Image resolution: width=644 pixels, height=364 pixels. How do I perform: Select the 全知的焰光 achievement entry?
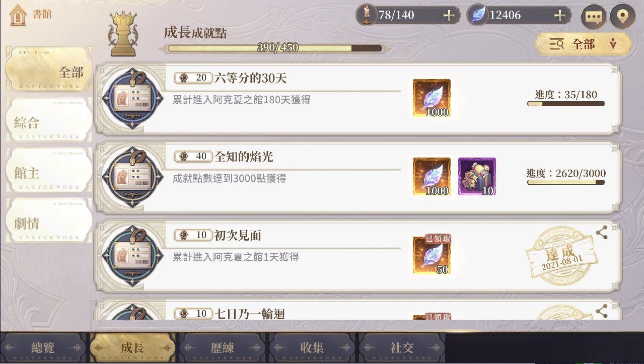pyautogui.click(x=357, y=177)
